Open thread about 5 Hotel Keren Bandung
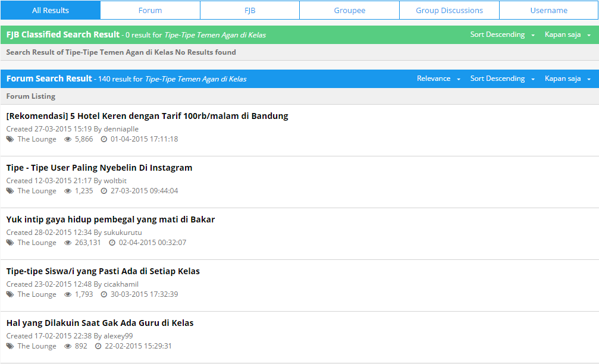This screenshot has height=364, width=599. coord(147,116)
